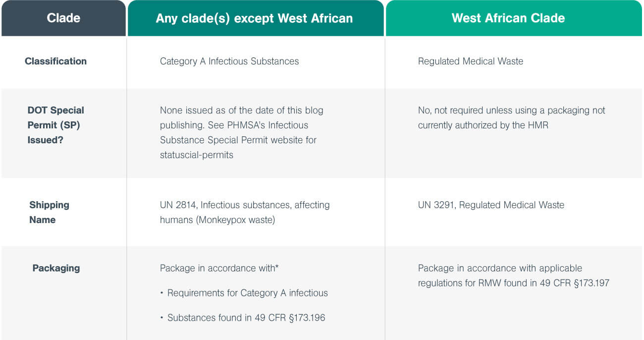The height and width of the screenshot is (340, 644).
Task: Click the "UN 3291, Regulated Medical Waste" cell
Action: click(491, 205)
